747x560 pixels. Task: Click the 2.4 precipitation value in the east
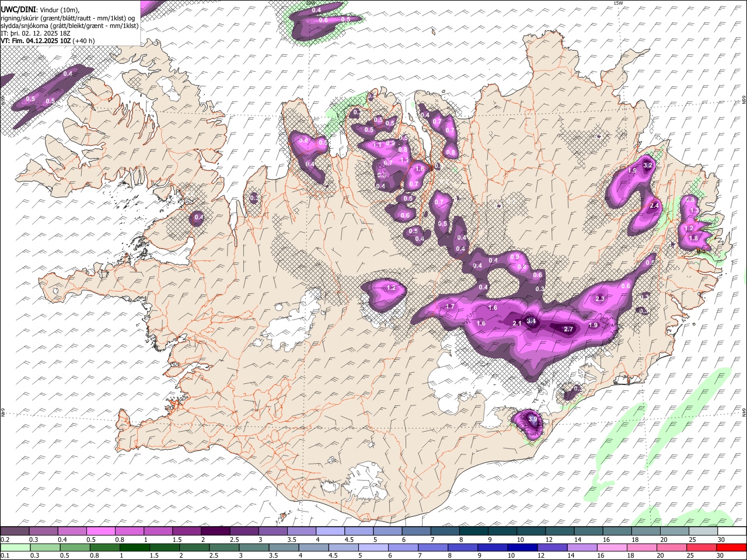tap(654, 205)
